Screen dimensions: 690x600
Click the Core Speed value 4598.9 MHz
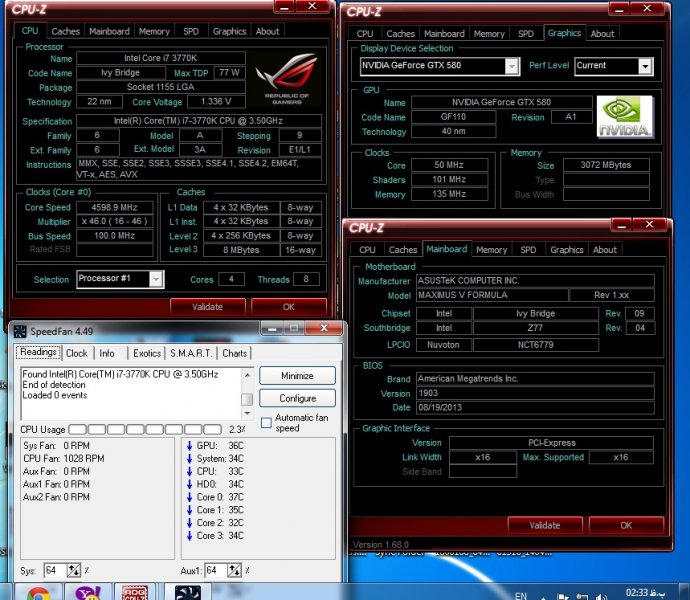click(114, 207)
